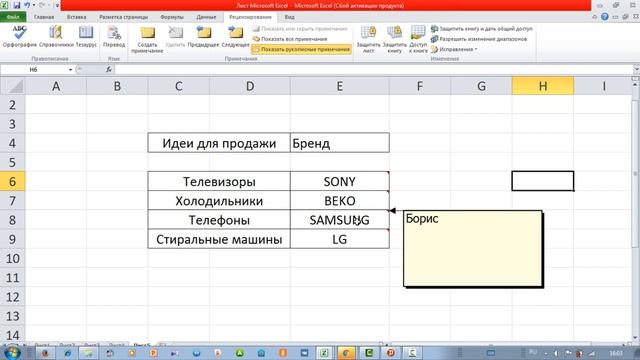
Task: Select the cell containing SAMSUNG
Action: coord(340,220)
